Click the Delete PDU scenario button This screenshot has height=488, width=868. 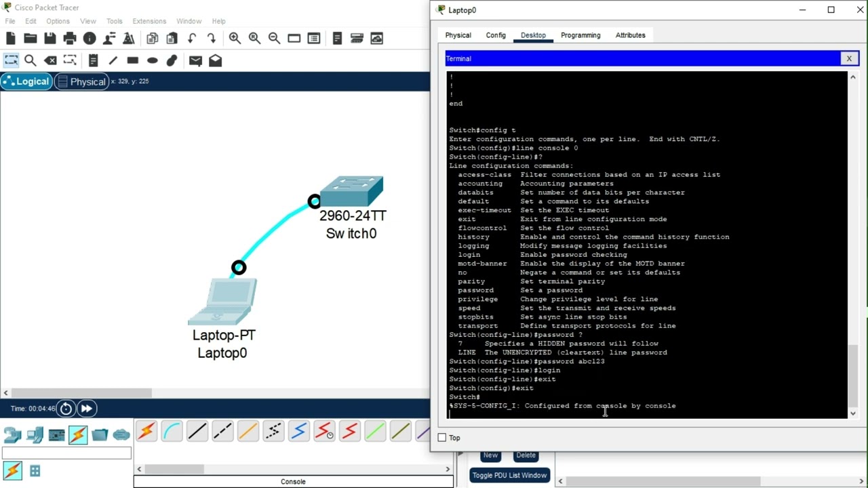pos(526,455)
